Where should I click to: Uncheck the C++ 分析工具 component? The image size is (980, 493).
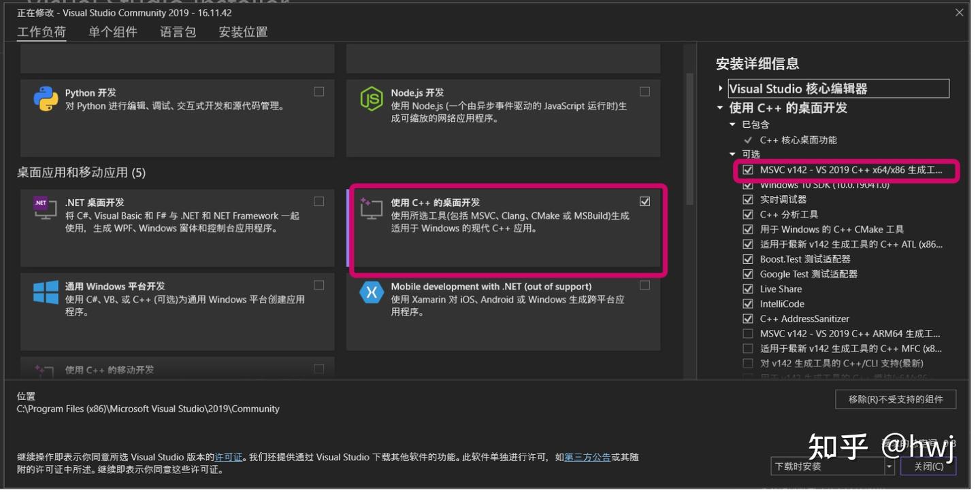click(748, 214)
